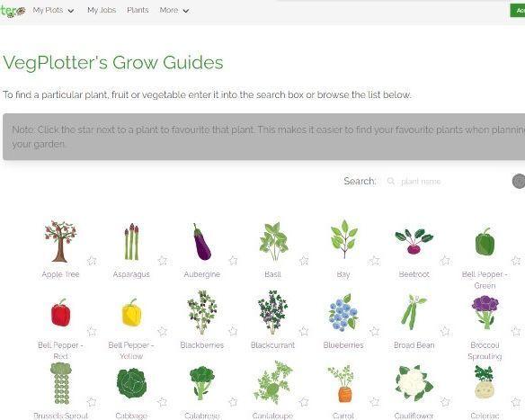Open the Broad Bean plant icon
This screenshot has width=525, height=420.
tap(414, 312)
